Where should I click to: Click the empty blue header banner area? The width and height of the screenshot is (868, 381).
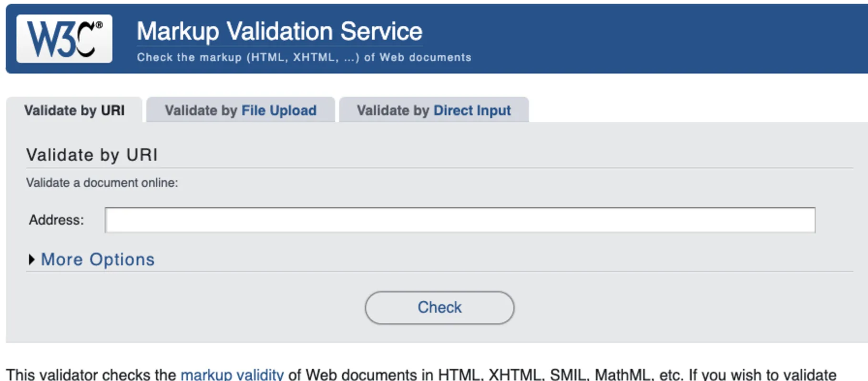(x=667, y=38)
